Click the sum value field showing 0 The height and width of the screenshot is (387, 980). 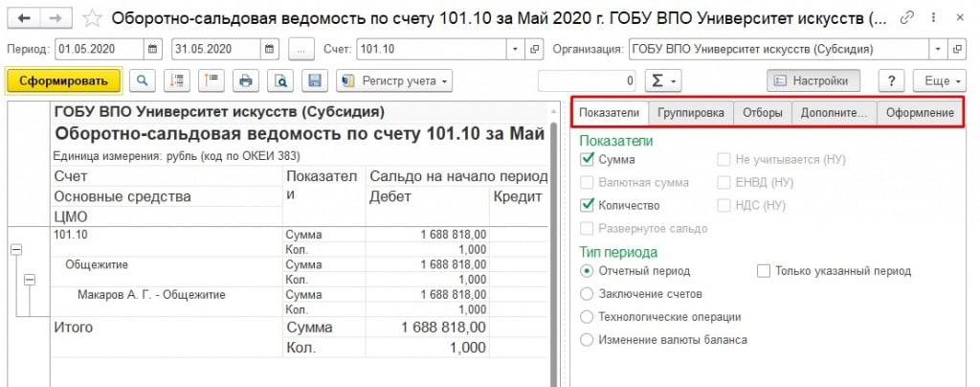pos(587,80)
